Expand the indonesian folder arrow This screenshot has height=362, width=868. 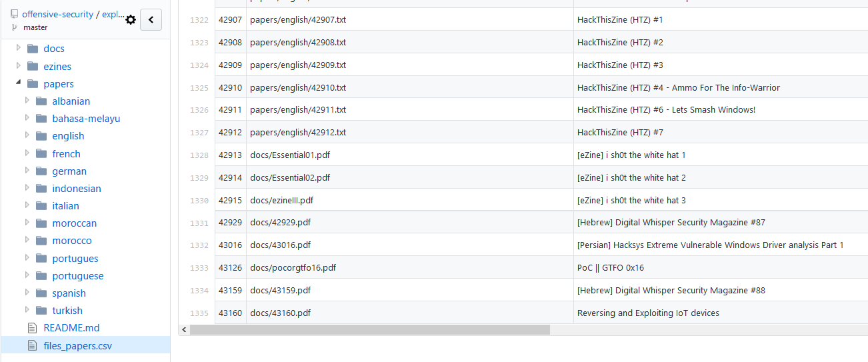click(x=27, y=187)
